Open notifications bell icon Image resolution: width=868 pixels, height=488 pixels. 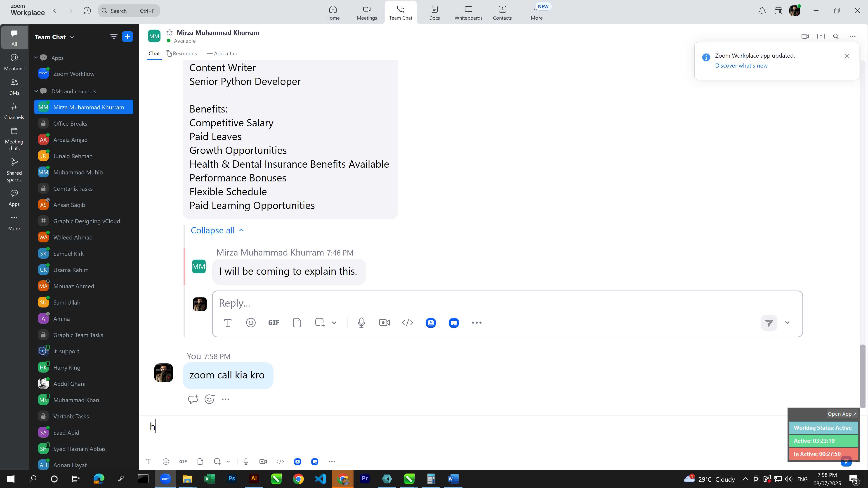click(762, 11)
